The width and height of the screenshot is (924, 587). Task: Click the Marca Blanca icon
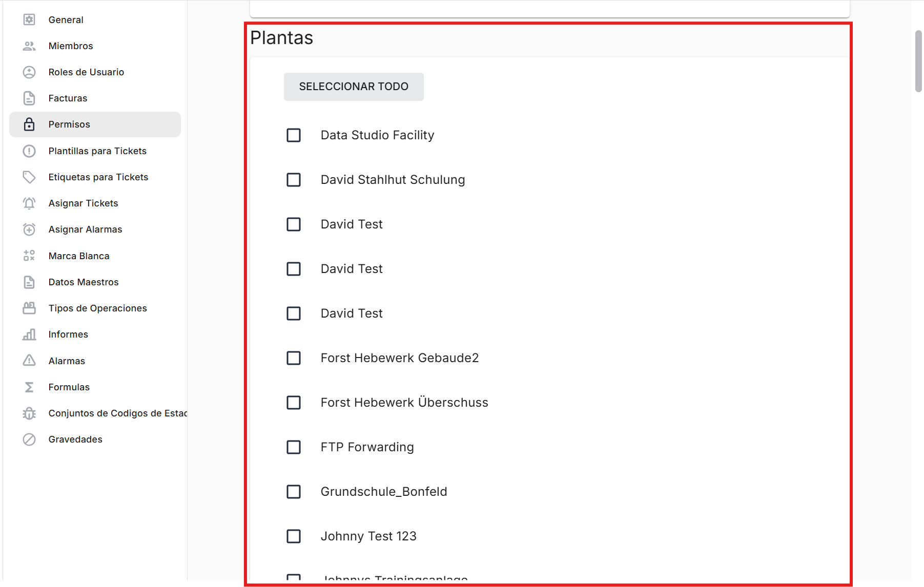[x=29, y=256]
